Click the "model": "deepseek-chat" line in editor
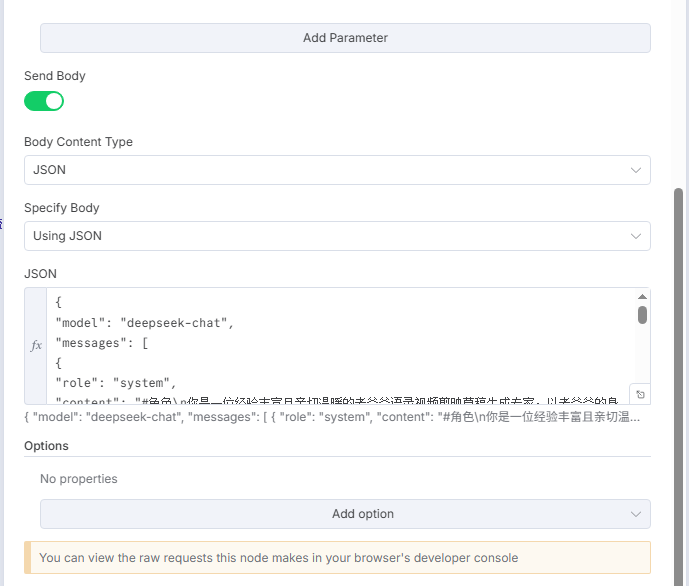The image size is (689, 586). point(144,322)
